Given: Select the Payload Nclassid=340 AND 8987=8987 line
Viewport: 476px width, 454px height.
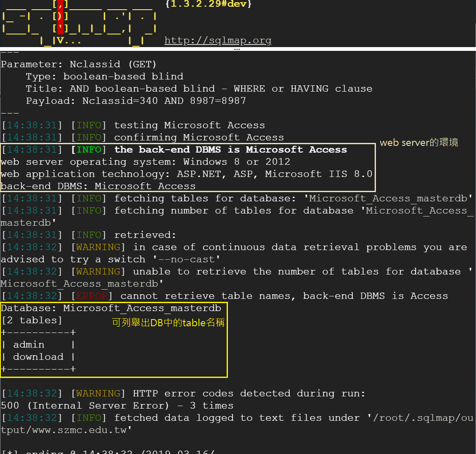Looking at the screenshot, I should click(x=136, y=101).
